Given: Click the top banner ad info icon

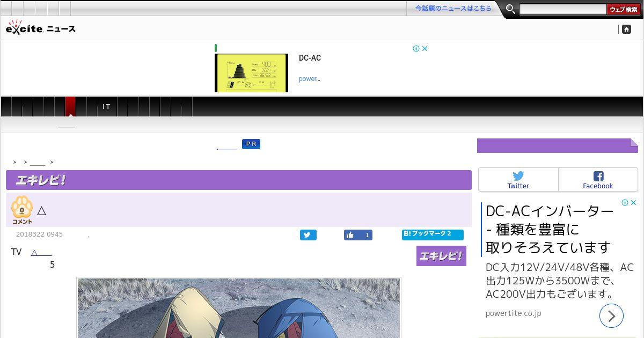Looking at the screenshot, I should point(416,48).
